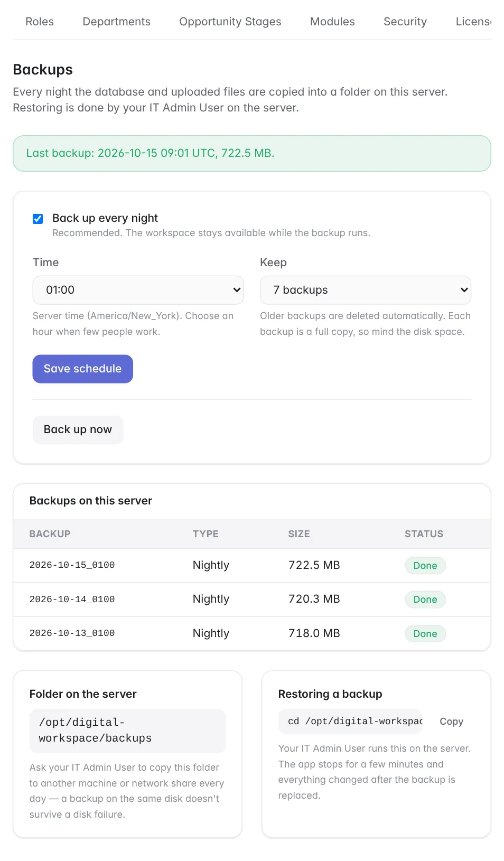This screenshot has width=504, height=861.
Task: Expand the Keep 7 backups dropdown
Action: pos(365,290)
